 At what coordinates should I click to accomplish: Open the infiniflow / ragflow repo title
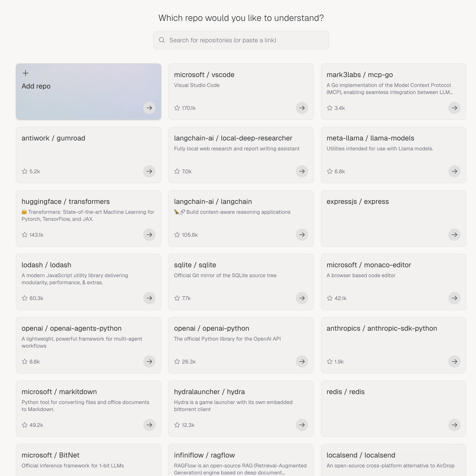tap(204, 455)
